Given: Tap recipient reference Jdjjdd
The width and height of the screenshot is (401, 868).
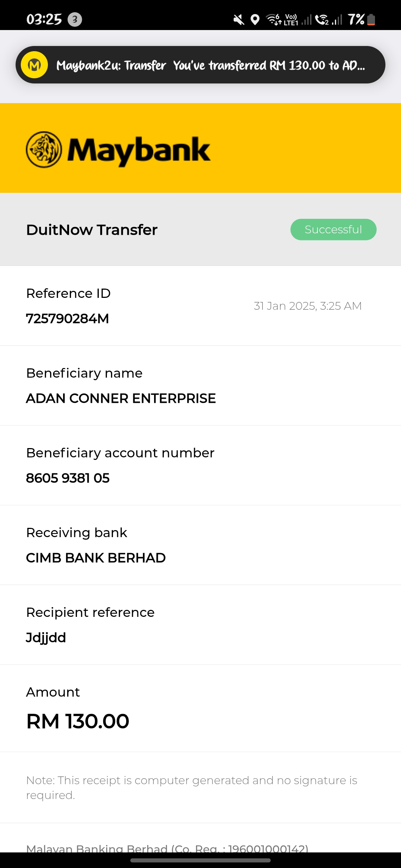Looking at the screenshot, I should pyautogui.click(x=46, y=638).
